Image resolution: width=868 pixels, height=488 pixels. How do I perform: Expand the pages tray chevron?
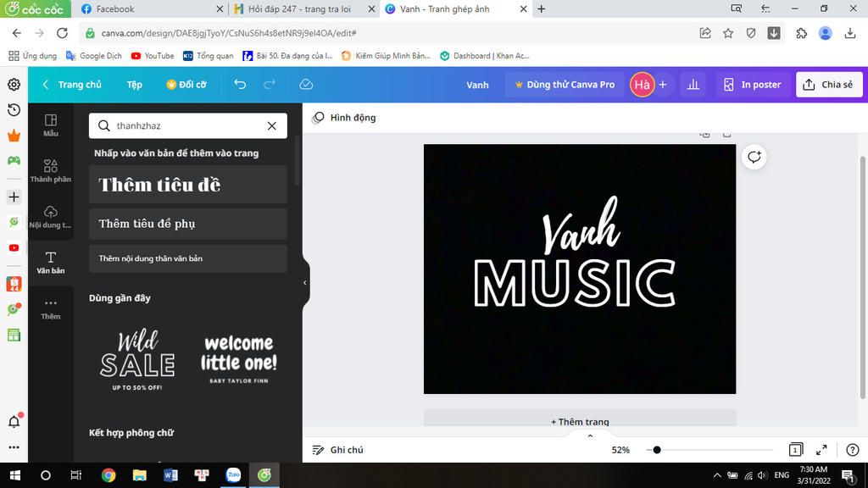click(590, 436)
